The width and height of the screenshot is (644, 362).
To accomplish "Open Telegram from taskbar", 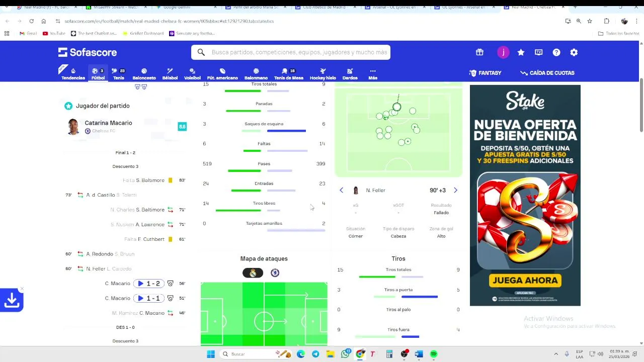I will (315, 354).
